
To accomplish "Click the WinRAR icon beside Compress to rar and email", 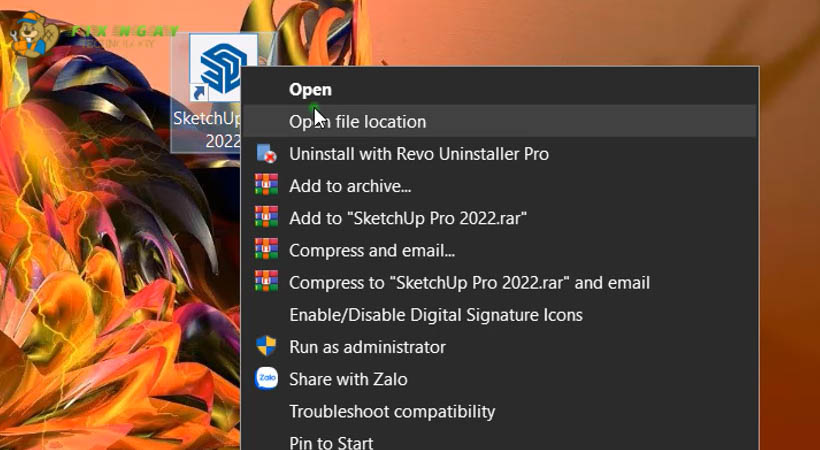I will click(266, 282).
